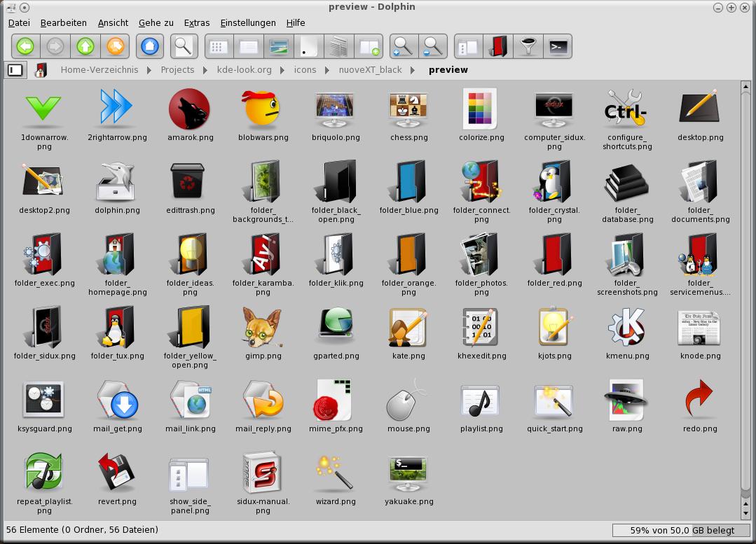The width and height of the screenshot is (756, 544).
Task: Open the window menu button in title bar
Action: 10,7
